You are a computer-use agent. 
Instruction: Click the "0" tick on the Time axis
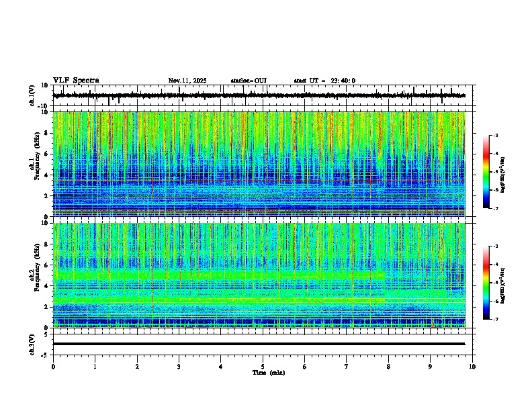(53, 367)
